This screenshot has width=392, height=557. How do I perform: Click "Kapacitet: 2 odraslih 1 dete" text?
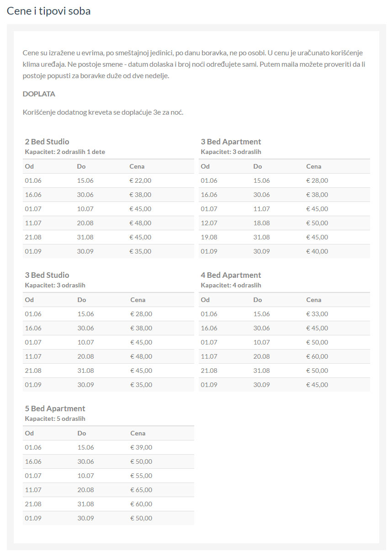coord(65,152)
